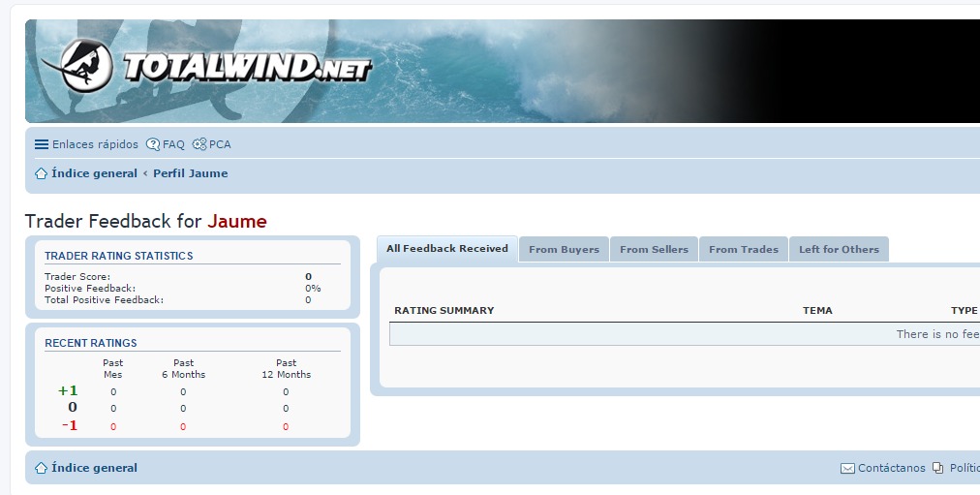980x495 pixels.
Task: Click the Totalwind.net banner image
Action: coord(503,72)
